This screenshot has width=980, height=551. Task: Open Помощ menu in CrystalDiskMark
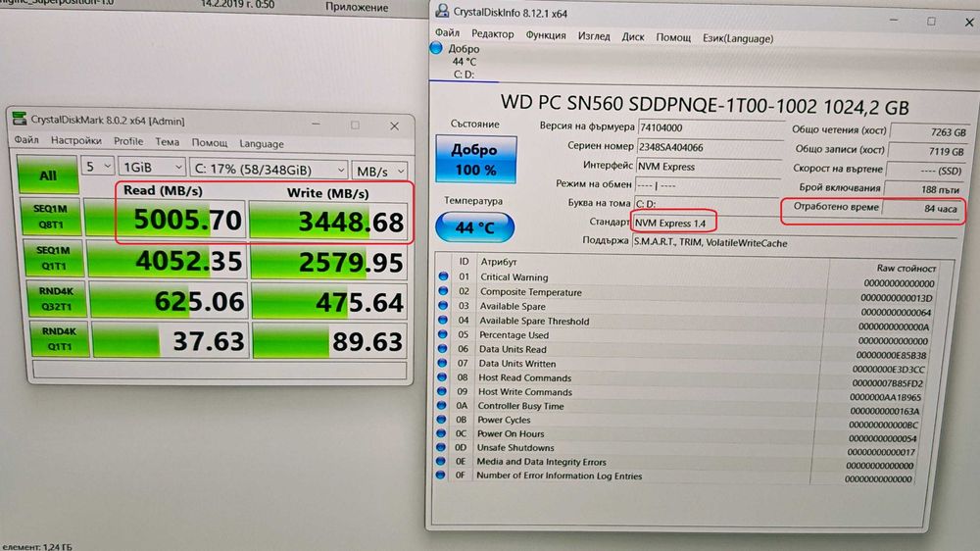pos(210,142)
